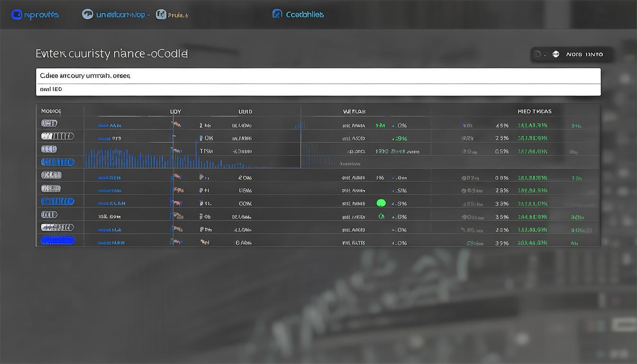Open the Cœdohlieis tab in top bar
Viewport: 637px width, 364px height.
[x=304, y=15]
